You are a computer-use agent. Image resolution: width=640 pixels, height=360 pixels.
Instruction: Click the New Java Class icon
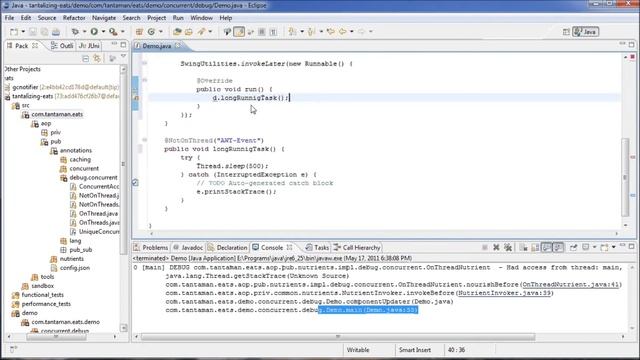point(151,31)
